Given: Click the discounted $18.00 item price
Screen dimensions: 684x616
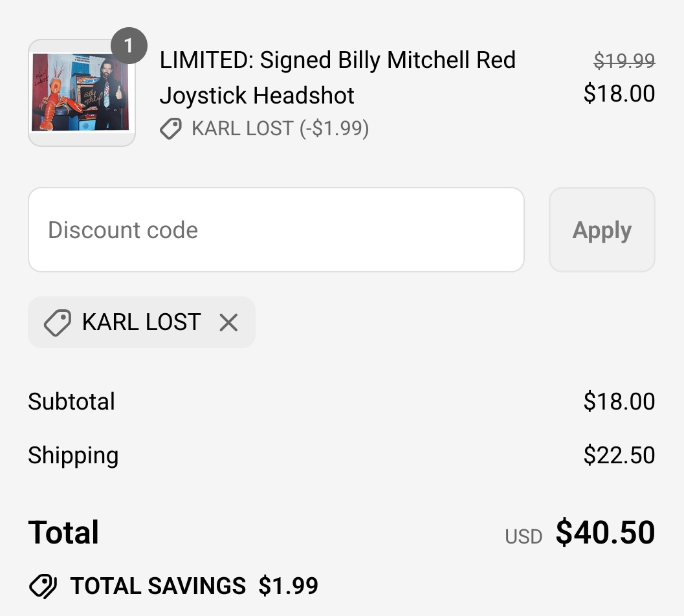Looking at the screenshot, I should (x=619, y=93).
